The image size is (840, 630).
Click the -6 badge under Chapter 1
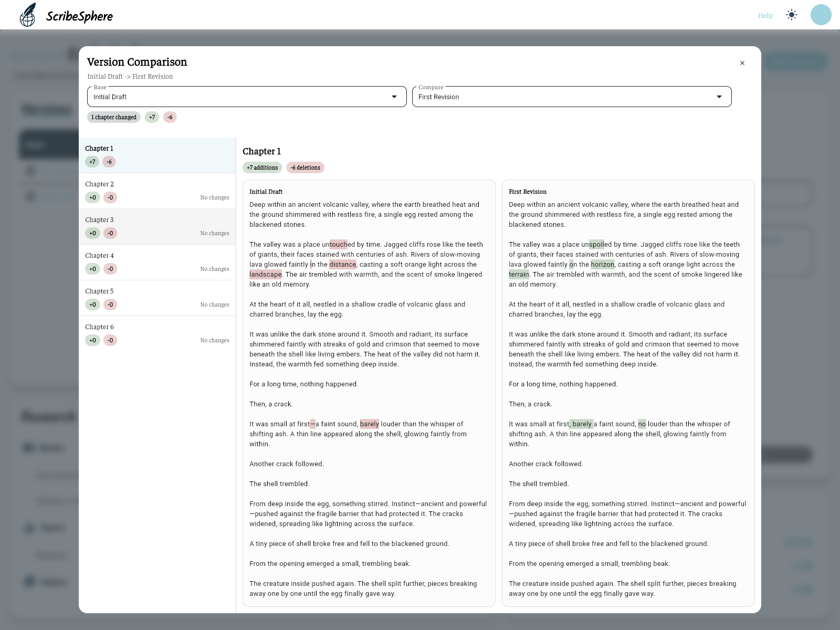coord(109,162)
